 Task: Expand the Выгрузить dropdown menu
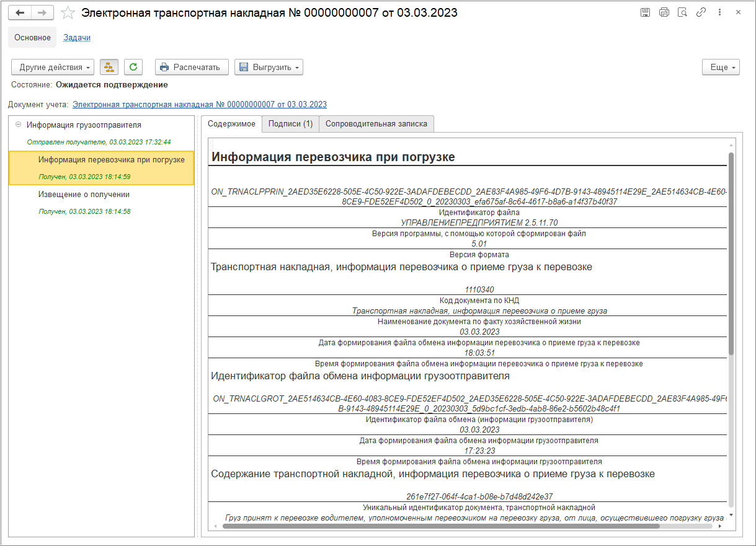269,67
